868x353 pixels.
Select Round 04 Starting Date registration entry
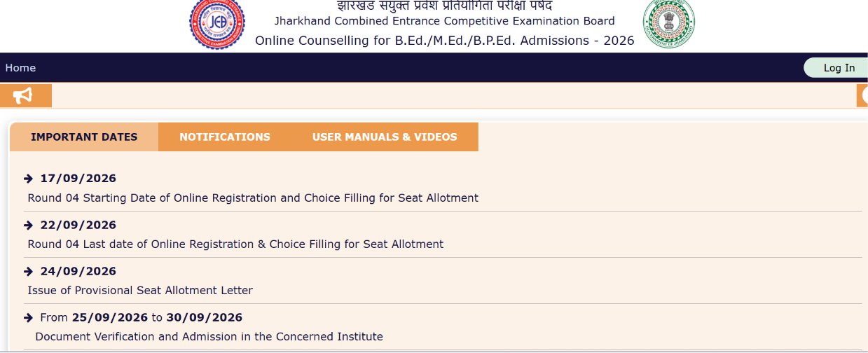253,198
